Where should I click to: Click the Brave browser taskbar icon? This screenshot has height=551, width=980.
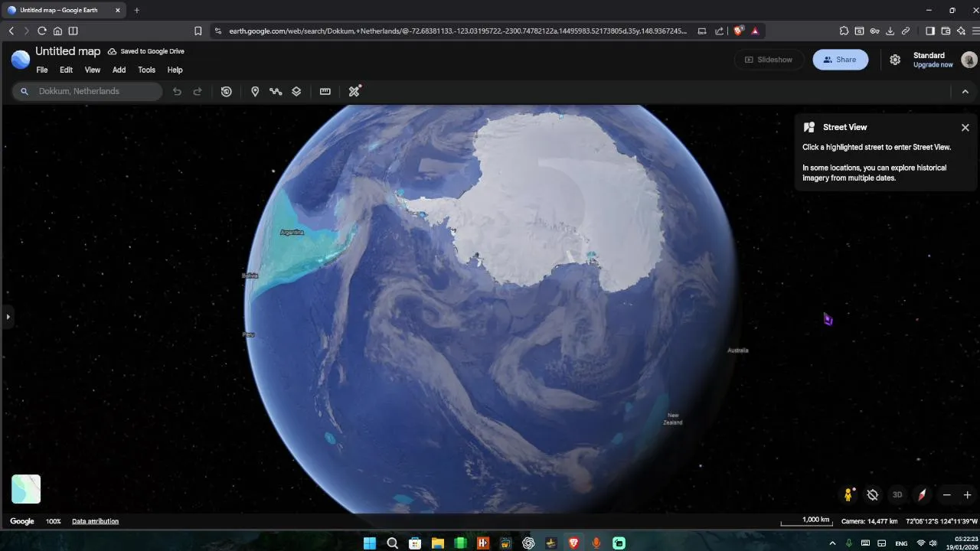pos(573,543)
